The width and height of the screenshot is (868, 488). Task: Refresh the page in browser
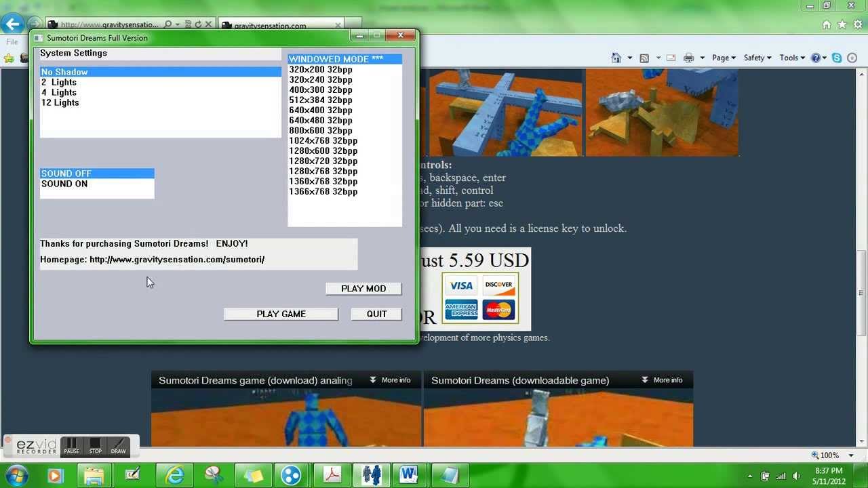[198, 24]
